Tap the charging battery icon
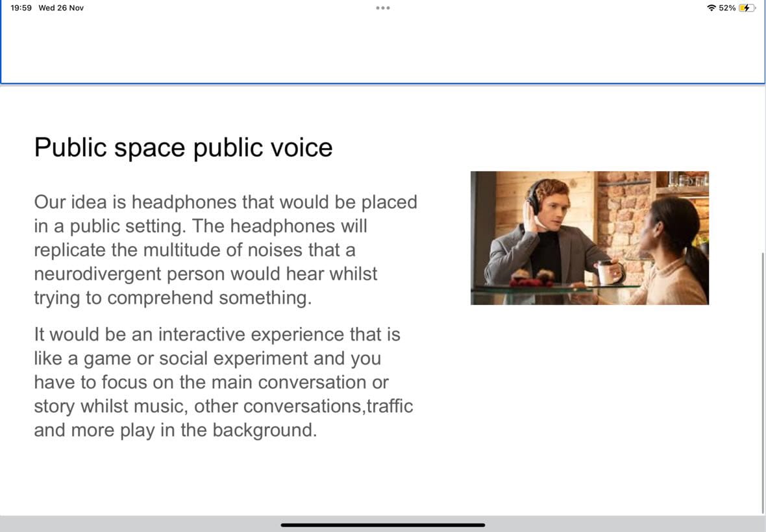The width and height of the screenshot is (766, 532). click(747, 8)
